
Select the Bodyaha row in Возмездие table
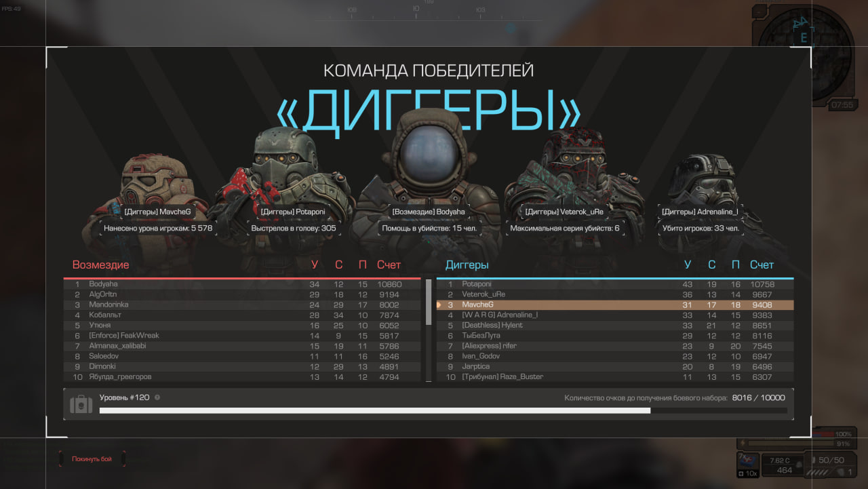242,284
